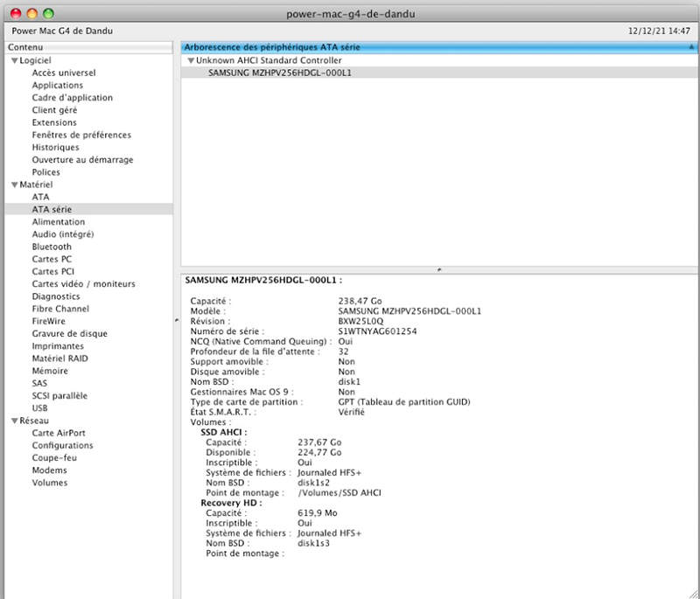
Task: Open the Mémoire category
Action: tap(50, 371)
